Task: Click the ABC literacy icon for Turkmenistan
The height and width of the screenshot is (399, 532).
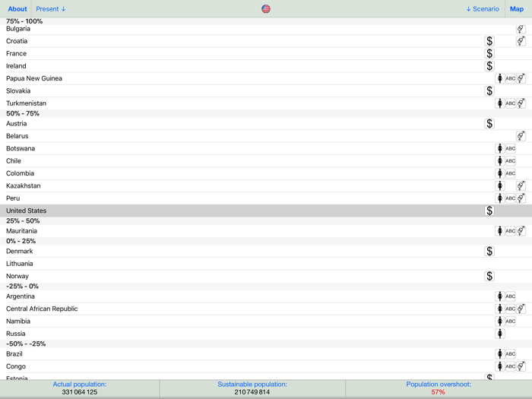Action: click(x=510, y=103)
